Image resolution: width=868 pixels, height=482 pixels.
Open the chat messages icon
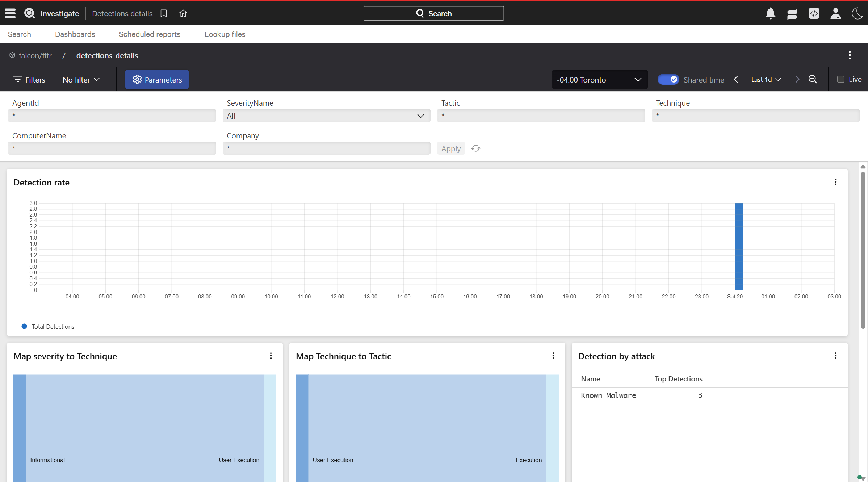click(792, 14)
